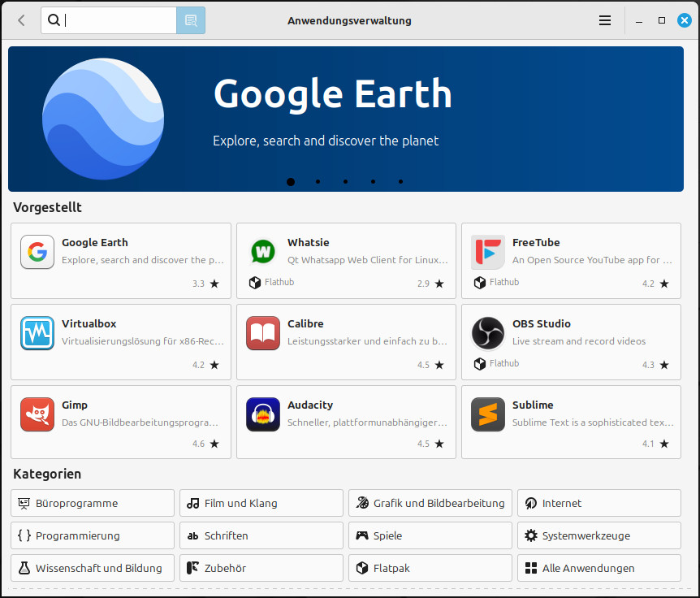The image size is (700, 598).
Task: Click the Systemwerkzeuge gear icon
Action: point(531,535)
